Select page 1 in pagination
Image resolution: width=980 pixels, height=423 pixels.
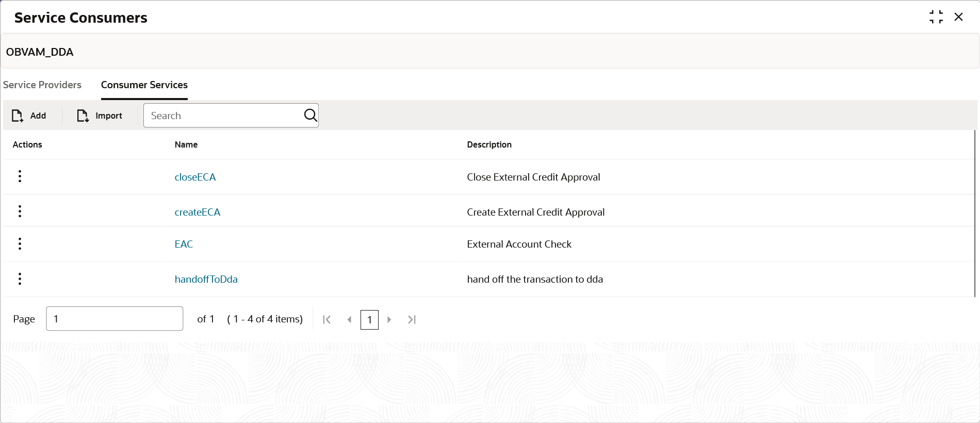[x=369, y=320]
